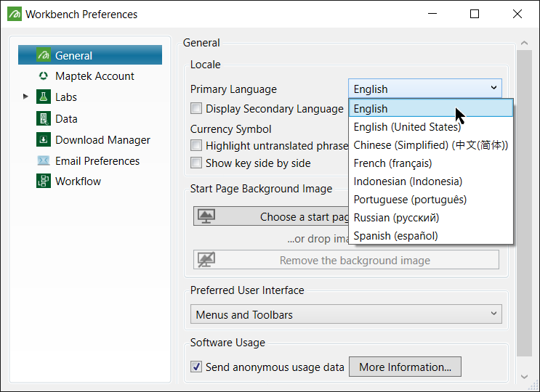Open the Download Manager icon
Viewport: 540px width, 392px height.
pyautogui.click(x=44, y=140)
